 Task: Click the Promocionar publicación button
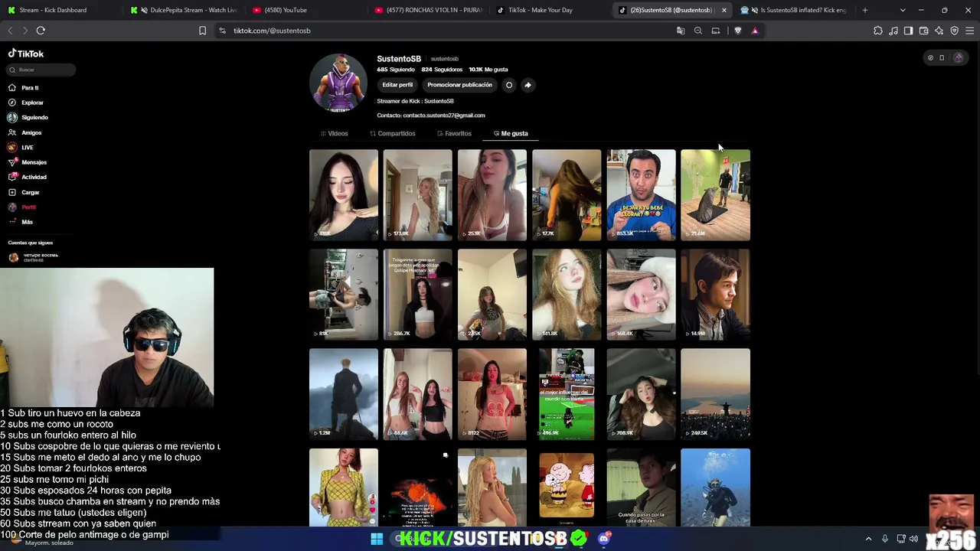459,85
